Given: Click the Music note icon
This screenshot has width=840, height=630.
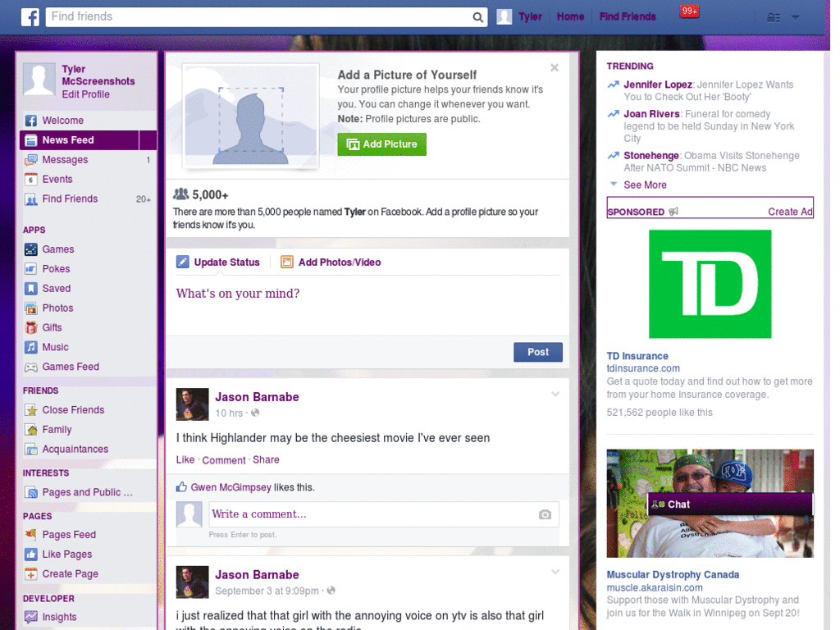Looking at the screenshot, I should (x=31, y=347).
